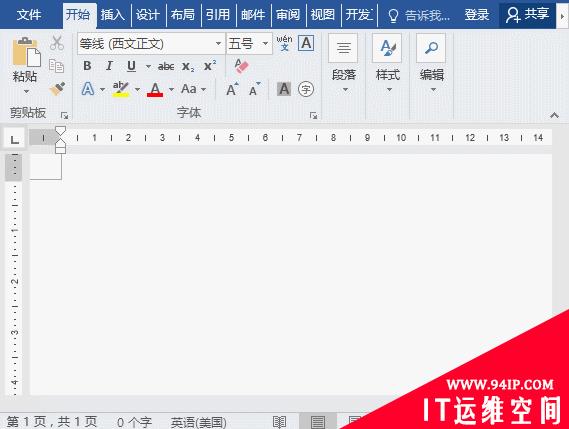
Task: Click the Enclosed Character 字 icon
Action: pos(306,89)
